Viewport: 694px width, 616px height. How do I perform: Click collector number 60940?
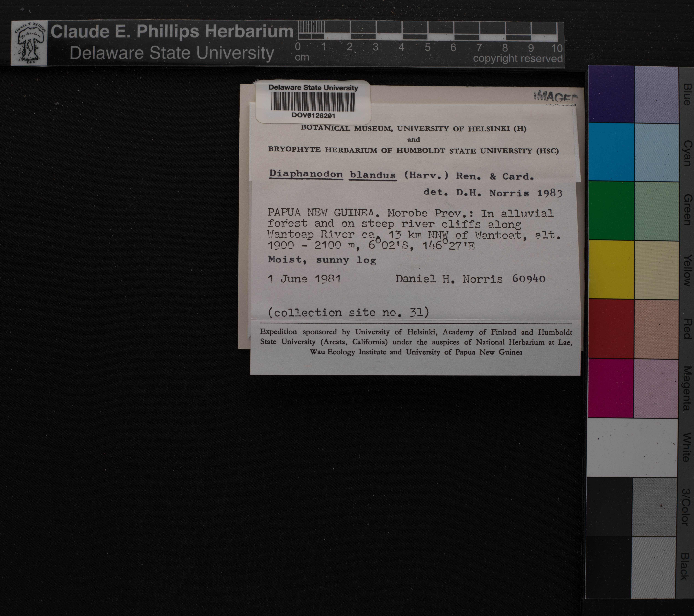coord(528,279)
